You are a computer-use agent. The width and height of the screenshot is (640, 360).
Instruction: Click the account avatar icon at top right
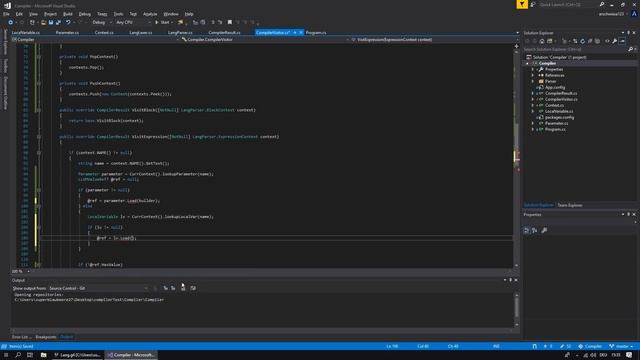click(634, 13)
